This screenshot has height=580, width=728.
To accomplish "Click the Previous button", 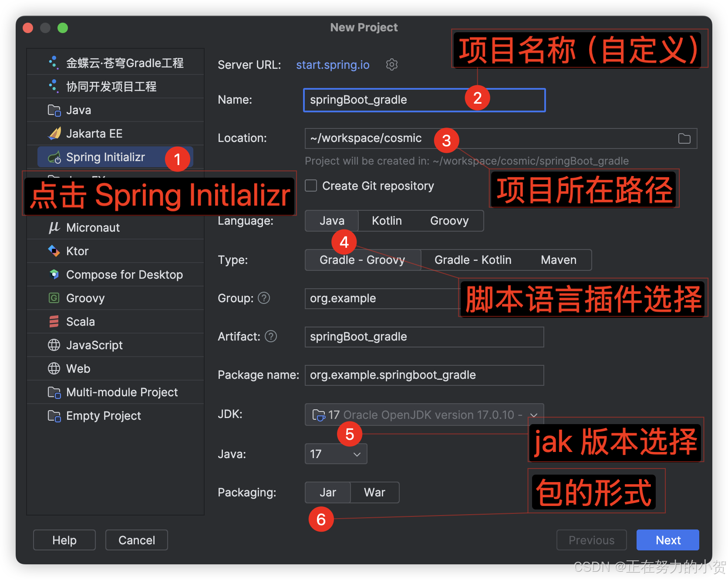I will point(591,540).
